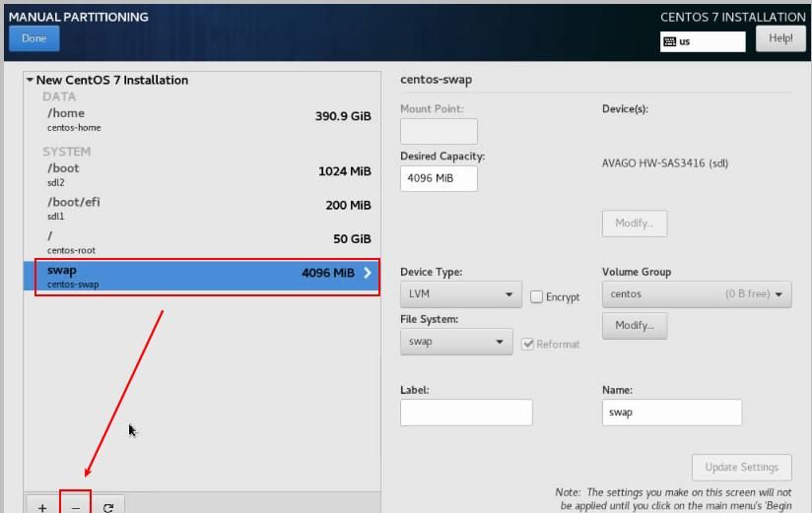Click the Label text field

pos(466,413)
